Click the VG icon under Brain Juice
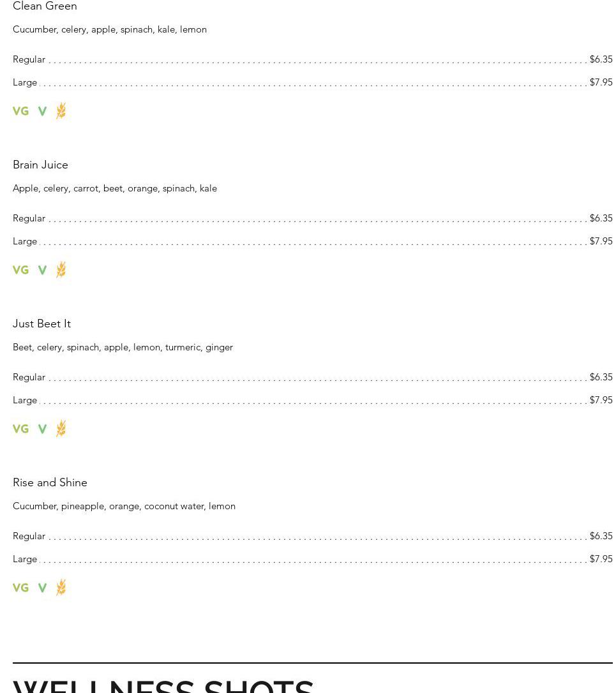 20,270
